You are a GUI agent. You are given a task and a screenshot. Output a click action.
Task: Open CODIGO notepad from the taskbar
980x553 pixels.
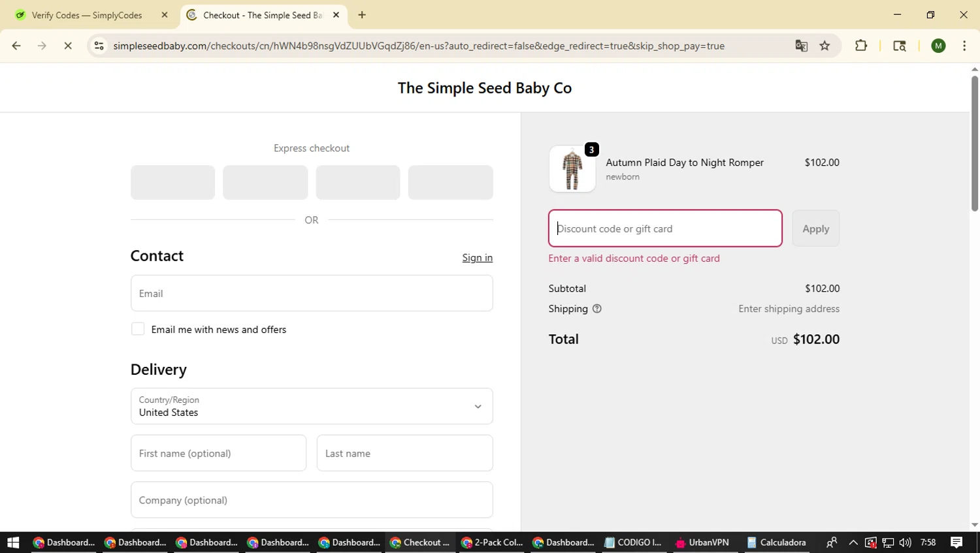tap(634, 543)
